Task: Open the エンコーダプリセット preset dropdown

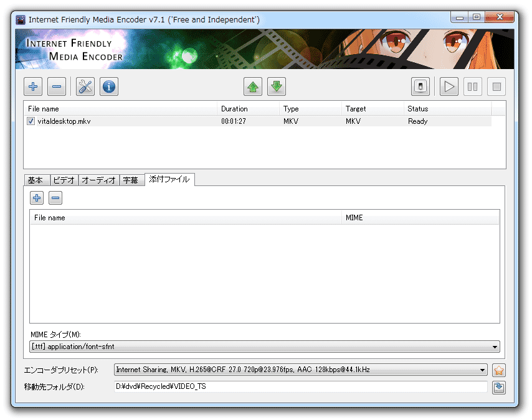Action: pos(301,370)
